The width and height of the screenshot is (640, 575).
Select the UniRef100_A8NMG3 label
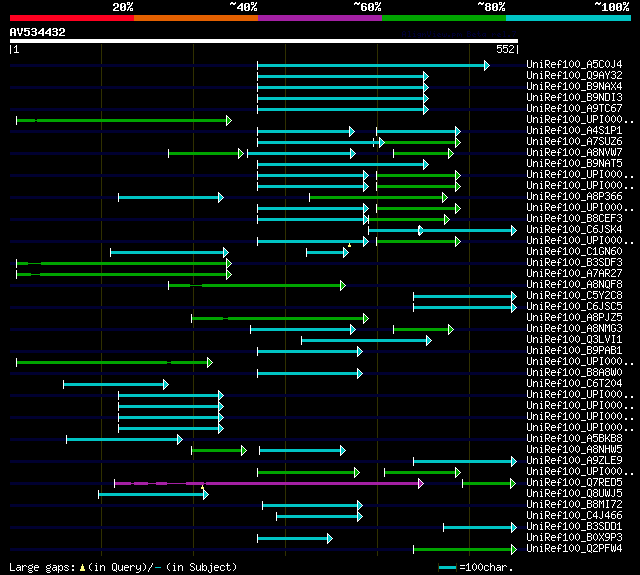coord(574,329)
